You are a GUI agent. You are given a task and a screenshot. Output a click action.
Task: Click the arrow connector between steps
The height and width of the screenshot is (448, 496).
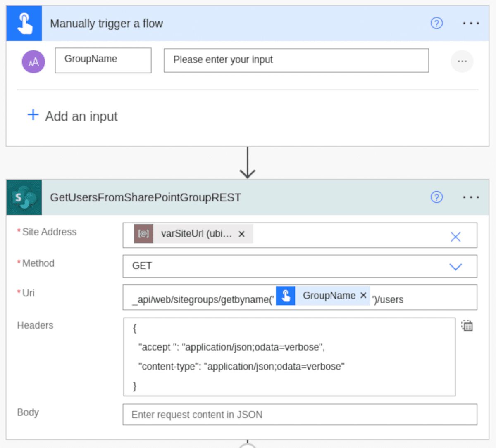point(247,163)
